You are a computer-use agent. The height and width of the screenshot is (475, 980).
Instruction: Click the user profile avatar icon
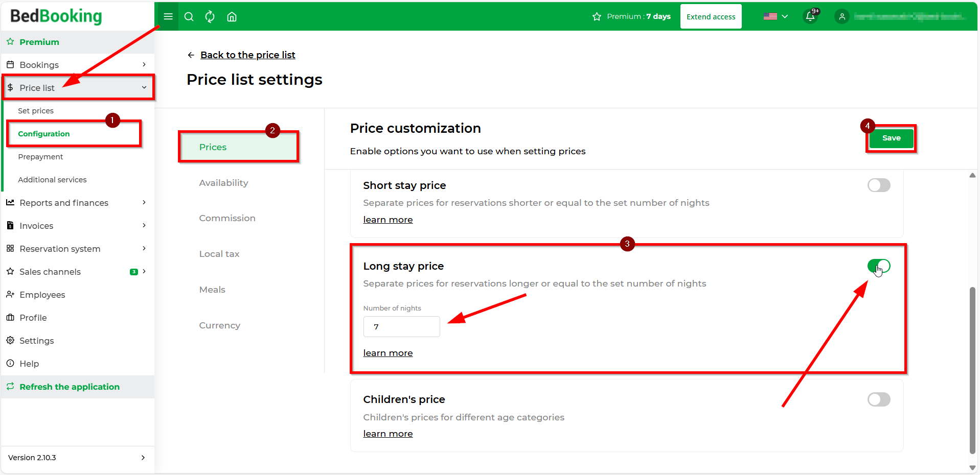tap(841, 16)
